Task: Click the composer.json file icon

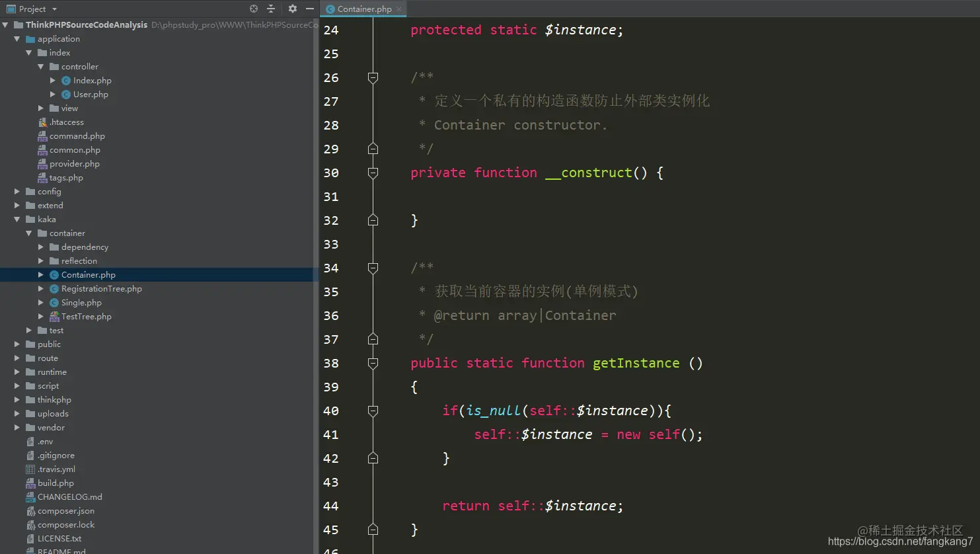Action: [x=30, y=510]
